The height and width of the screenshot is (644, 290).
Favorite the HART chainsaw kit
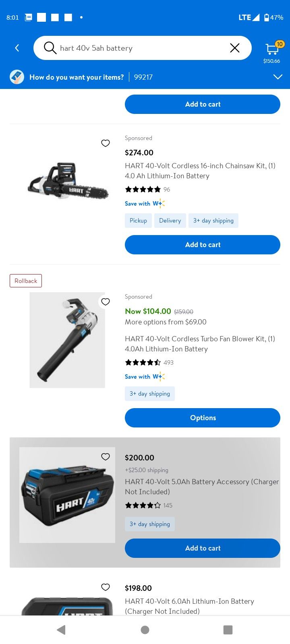(106, 143)
